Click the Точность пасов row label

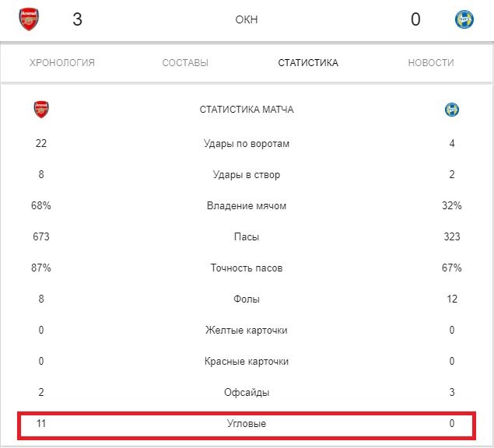pos(247,268)
